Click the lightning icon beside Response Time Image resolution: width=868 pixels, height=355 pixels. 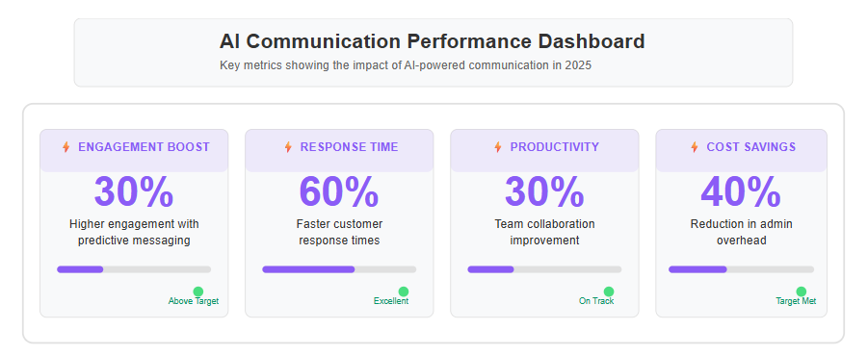[x=288, y=147]
